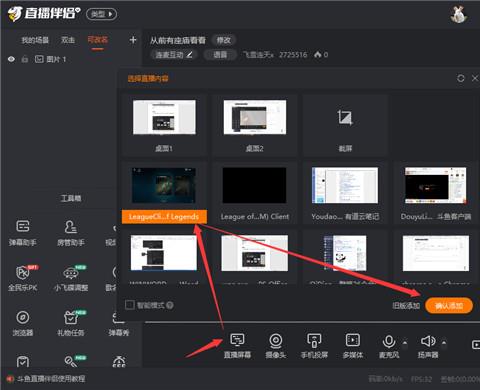Open the 类型 dropdown beside the logo
Screen dimensions: 480x390
(102, 14)
